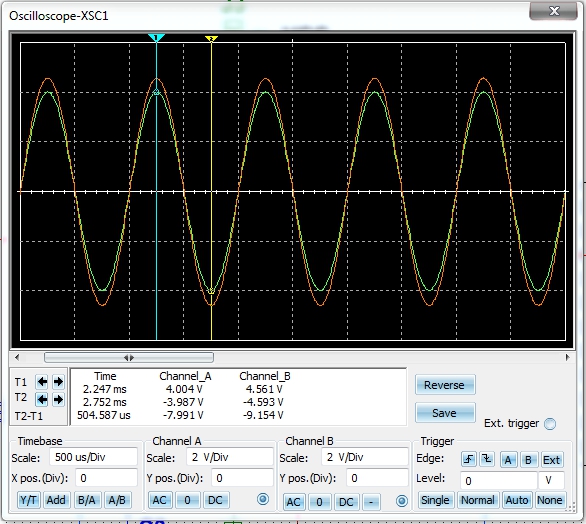Click T1 time value 2.247 ms
Viewport: 586px width, 524px height.
pyautogui.click(x=105, y=389)
